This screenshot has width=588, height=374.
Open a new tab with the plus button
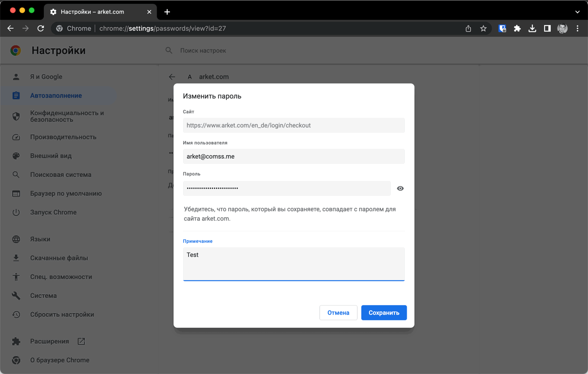click(167, 12)
